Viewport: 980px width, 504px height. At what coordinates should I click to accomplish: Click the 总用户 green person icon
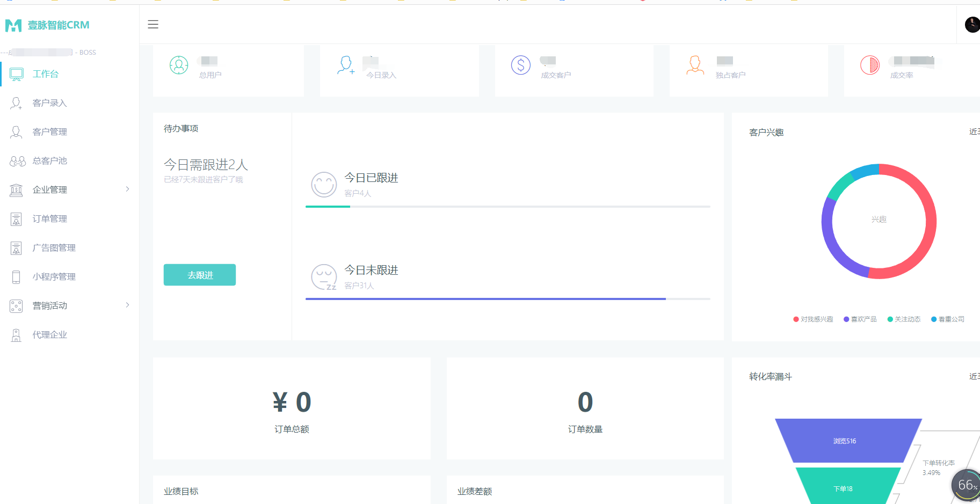[x=179, y=65]
